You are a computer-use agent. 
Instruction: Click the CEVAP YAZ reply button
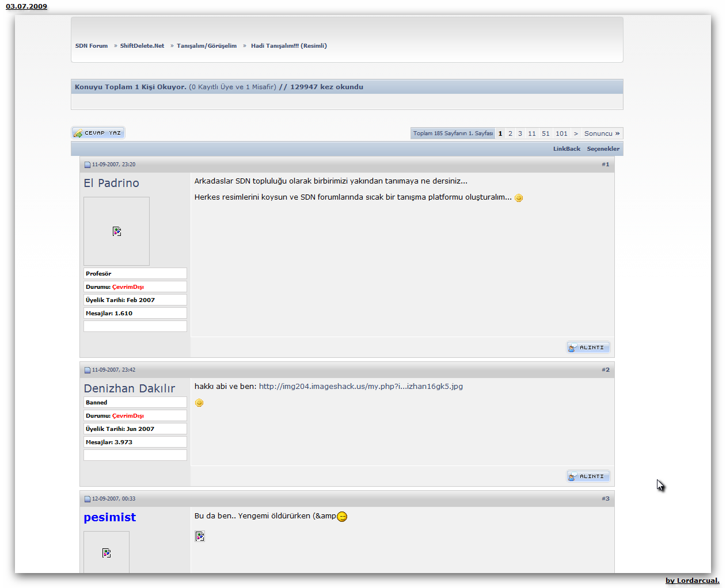[x=98, y=133]
